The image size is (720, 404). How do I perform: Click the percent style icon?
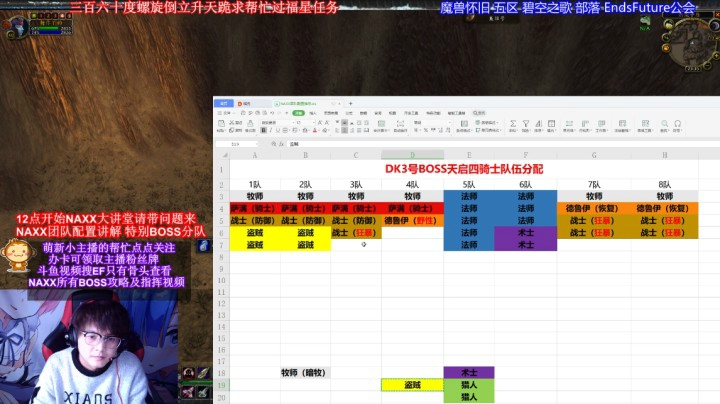[426, 130]
